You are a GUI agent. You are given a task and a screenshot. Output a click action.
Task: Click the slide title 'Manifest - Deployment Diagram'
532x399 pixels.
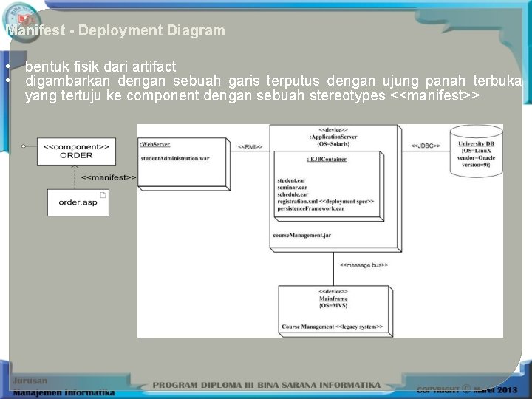point(115,30)
